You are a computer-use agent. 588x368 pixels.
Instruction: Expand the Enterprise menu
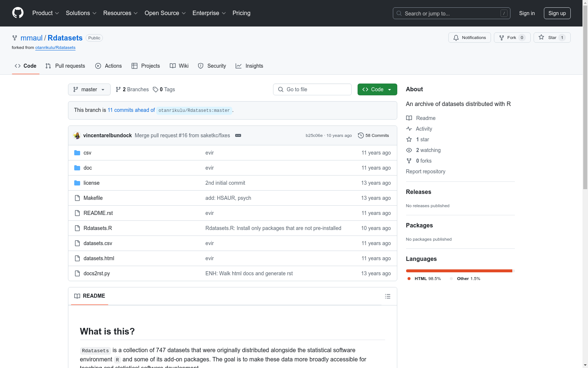tap(209, 13)
